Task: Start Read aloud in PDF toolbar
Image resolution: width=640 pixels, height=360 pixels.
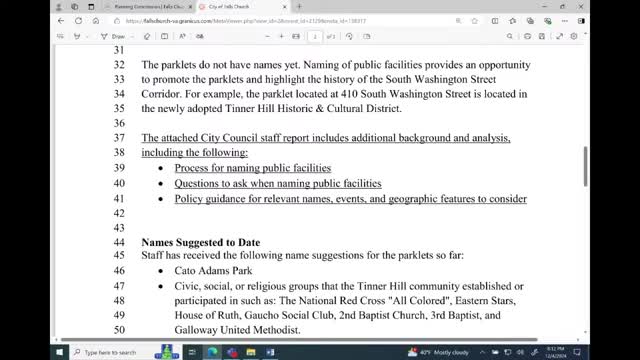Action: pos(182,36)
